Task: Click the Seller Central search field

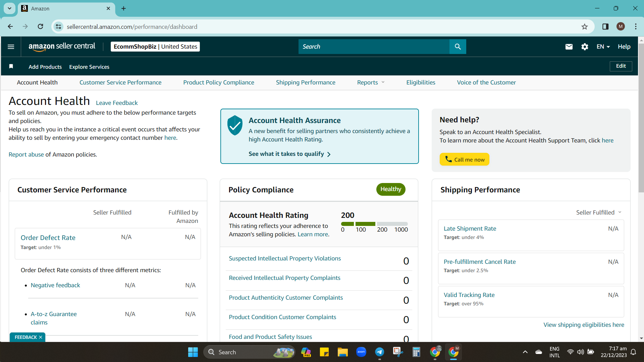Action: pos(374,47)
